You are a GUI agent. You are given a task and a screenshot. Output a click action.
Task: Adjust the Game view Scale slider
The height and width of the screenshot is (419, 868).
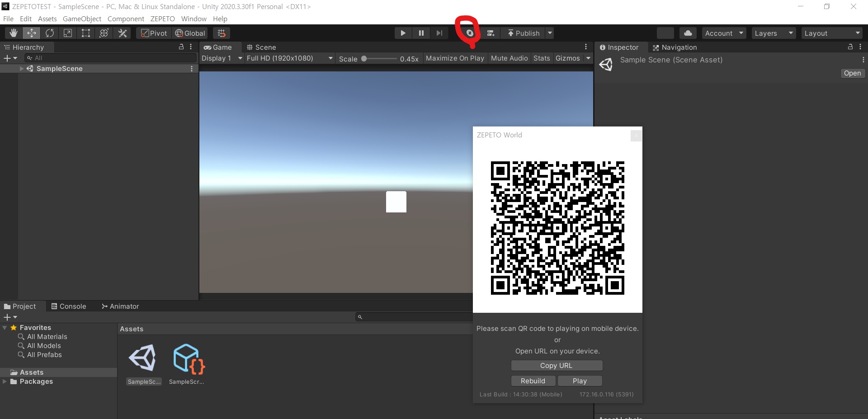[x=380, y=59]
